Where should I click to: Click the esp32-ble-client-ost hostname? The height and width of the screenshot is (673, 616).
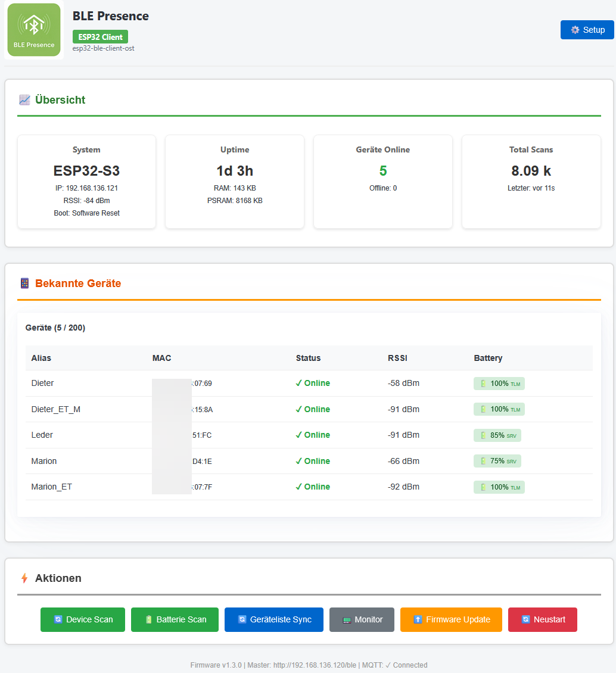pyautogui.click(x=104, y=48)
